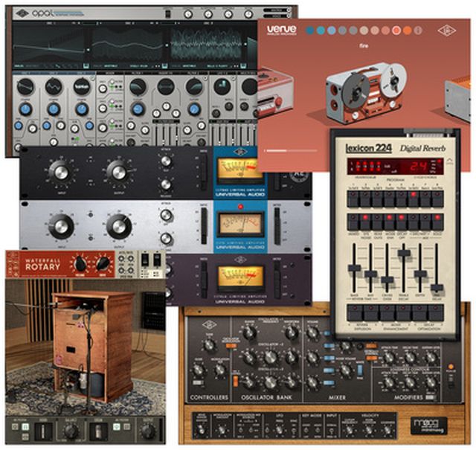Click keyboard icon under Opal sawtooth waveform panel

click(86, 65)
